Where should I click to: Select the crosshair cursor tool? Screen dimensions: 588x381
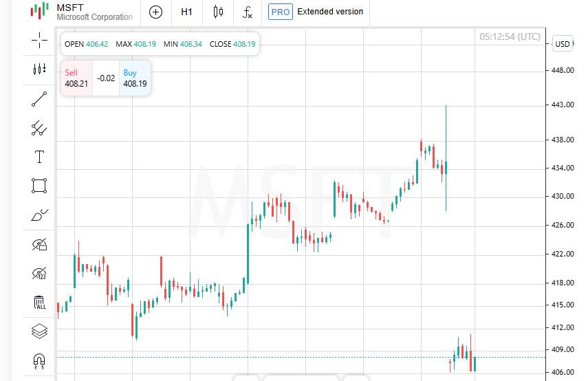coord(39,40)
